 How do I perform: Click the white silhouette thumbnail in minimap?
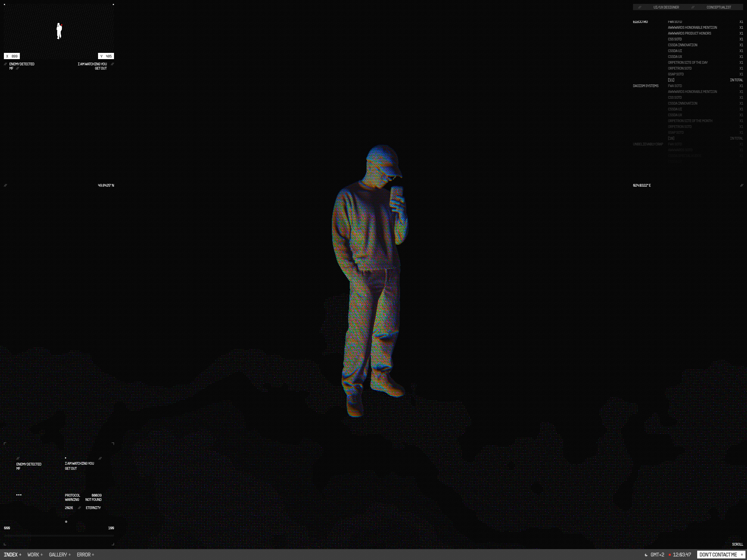coord(59,31)
